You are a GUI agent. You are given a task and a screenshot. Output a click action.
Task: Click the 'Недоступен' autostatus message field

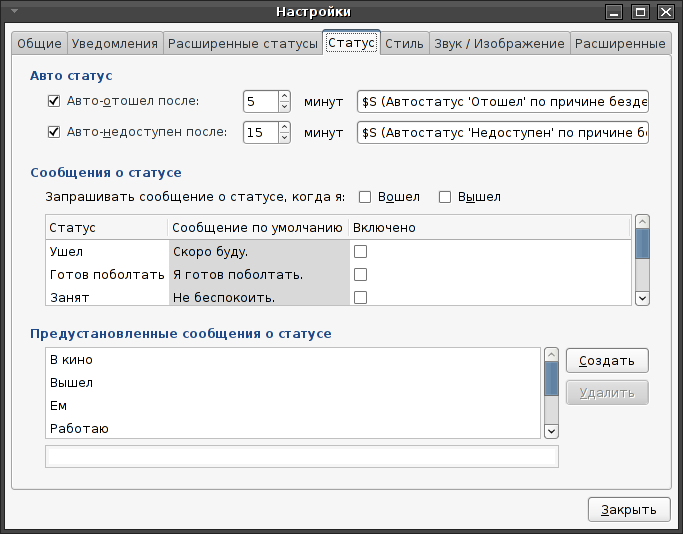pos(503,132)
